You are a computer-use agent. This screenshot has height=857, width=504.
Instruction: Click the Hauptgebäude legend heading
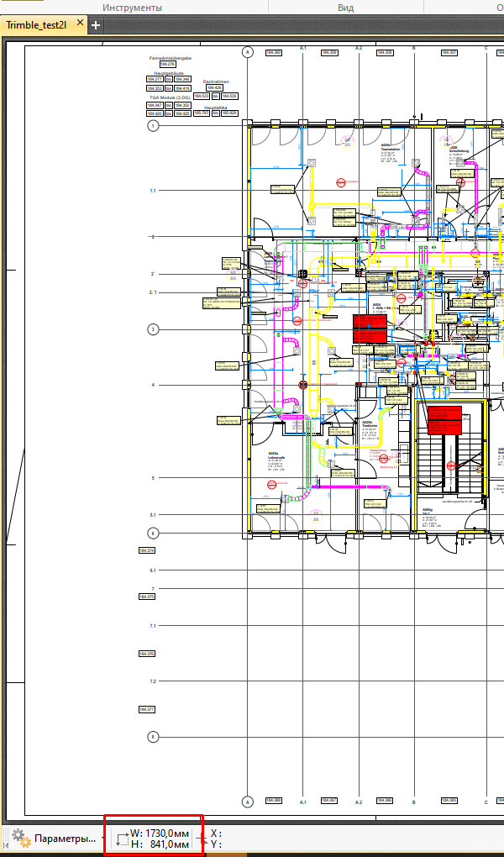click(168, 73)
